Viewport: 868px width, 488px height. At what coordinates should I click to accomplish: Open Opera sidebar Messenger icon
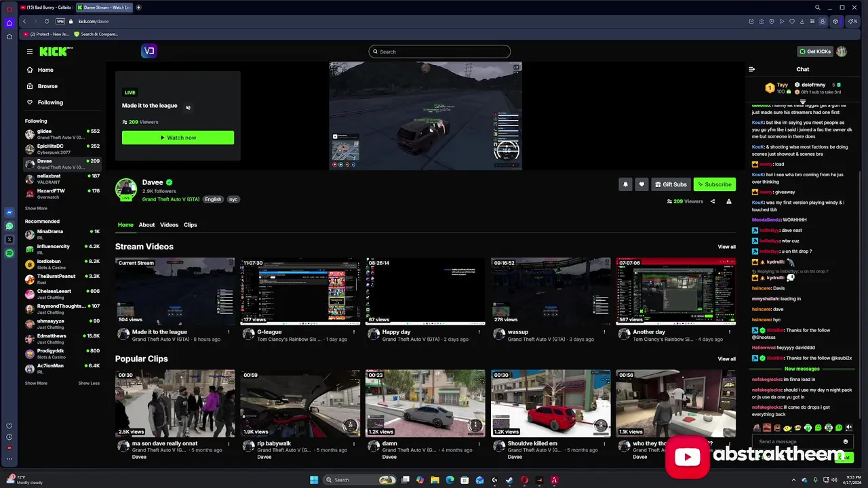[x=9, y=213]
